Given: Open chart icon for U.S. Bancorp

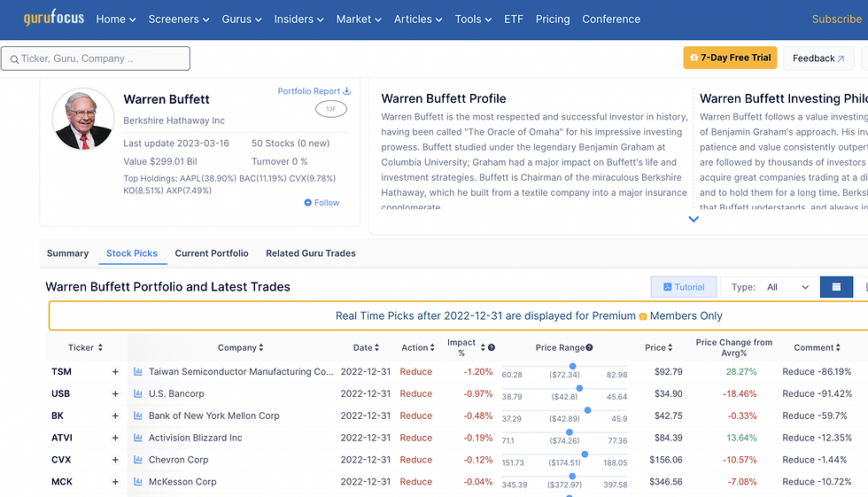Looking at the screenshot, I should (x=138, y=393).
